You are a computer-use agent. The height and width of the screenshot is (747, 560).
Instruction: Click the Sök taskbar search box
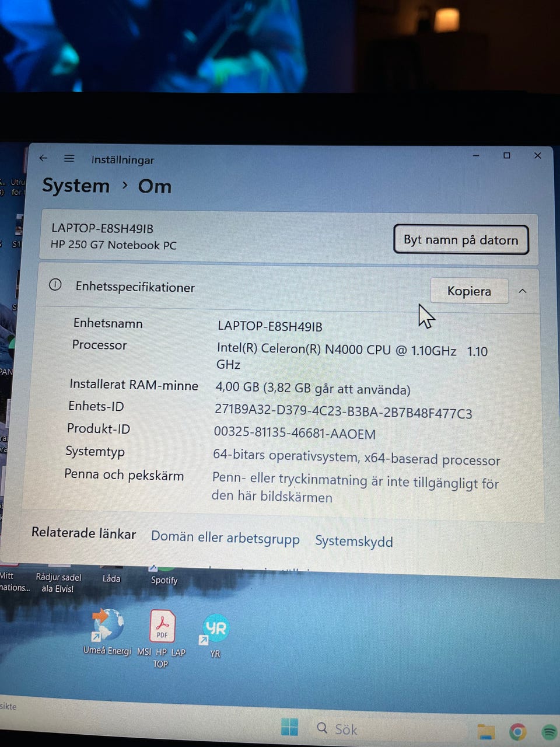pos(391,729)
